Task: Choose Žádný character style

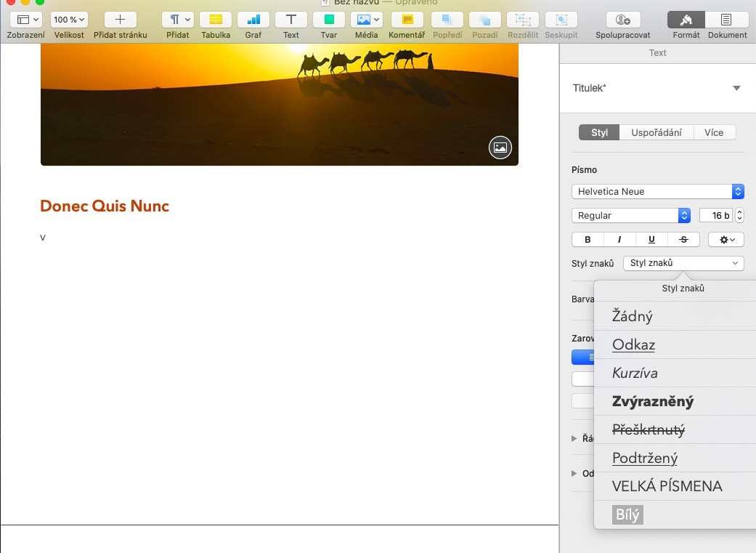Action: point(675,316)
